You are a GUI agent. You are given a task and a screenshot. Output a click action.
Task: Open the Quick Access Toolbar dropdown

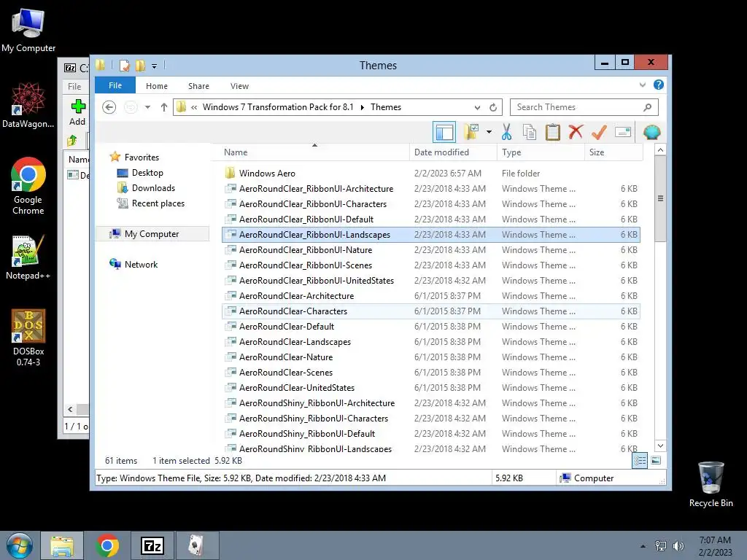point(155,66)
